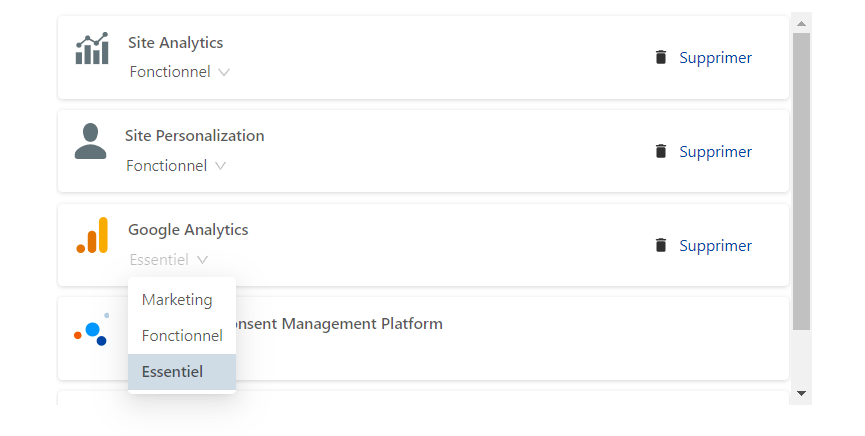Screen dimensions: 865x436
Task: Open Site Analytics Fonctionnel category dropdown
Action: click(179, 72)
